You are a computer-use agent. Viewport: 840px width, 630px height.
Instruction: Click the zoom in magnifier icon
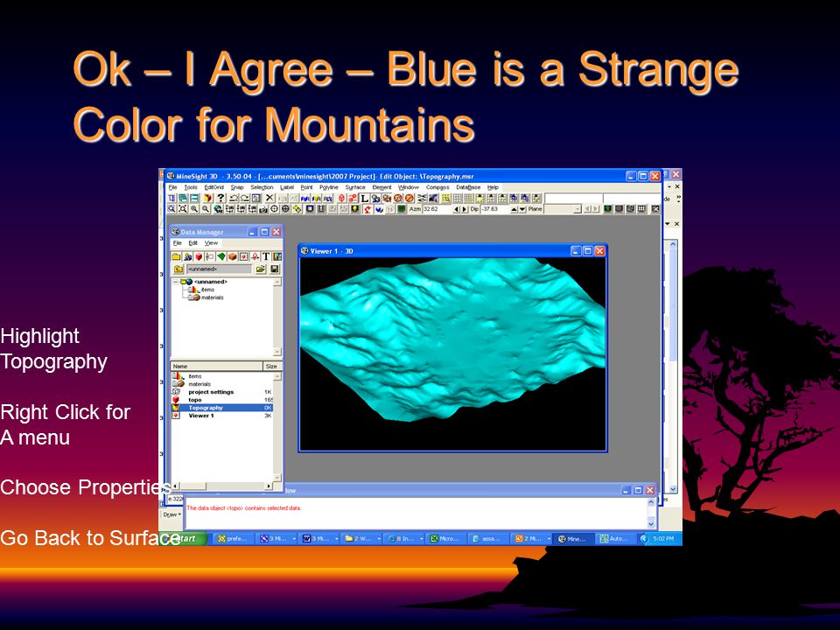click(x=194, y=208)
